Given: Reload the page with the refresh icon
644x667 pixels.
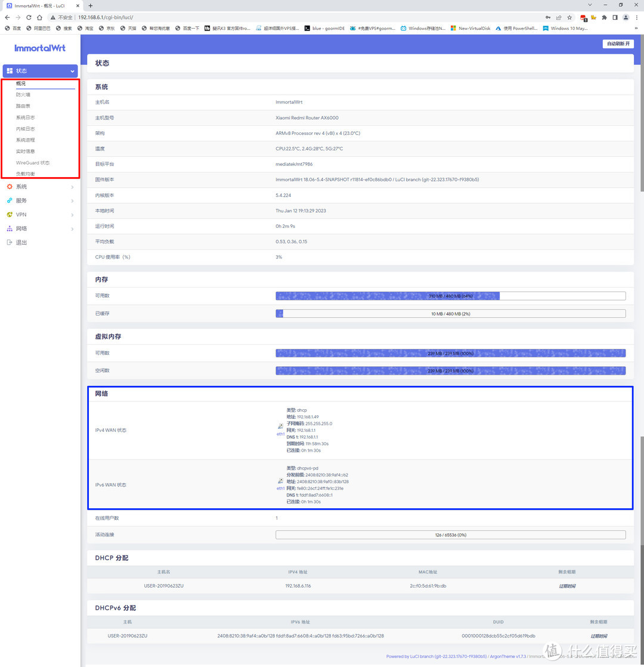Looking at the screenshot, I should pyautogui.click(x=29, y=17).
